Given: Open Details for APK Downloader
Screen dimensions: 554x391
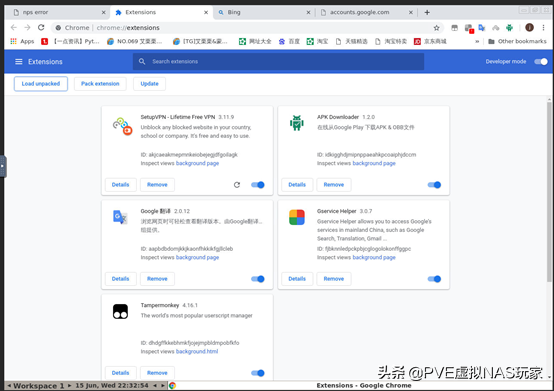Looking at the screenshot, I should click(x=297, y=185).
